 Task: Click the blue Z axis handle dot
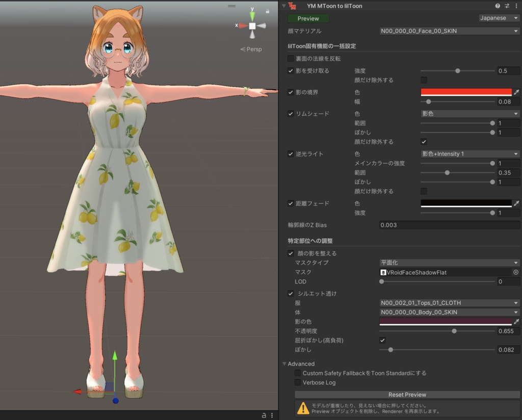pos(116,401)
